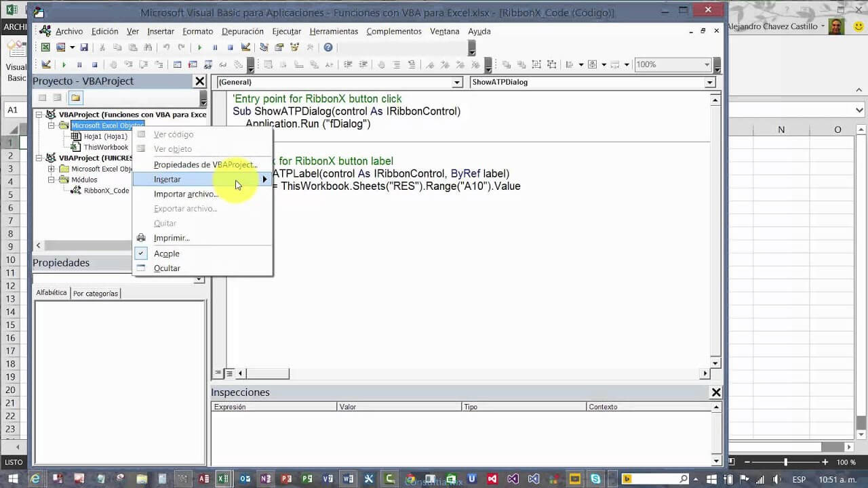Click the Excel Name Box showing A1
The width and height of the screenshot is (868, 488).
(14, 110)
